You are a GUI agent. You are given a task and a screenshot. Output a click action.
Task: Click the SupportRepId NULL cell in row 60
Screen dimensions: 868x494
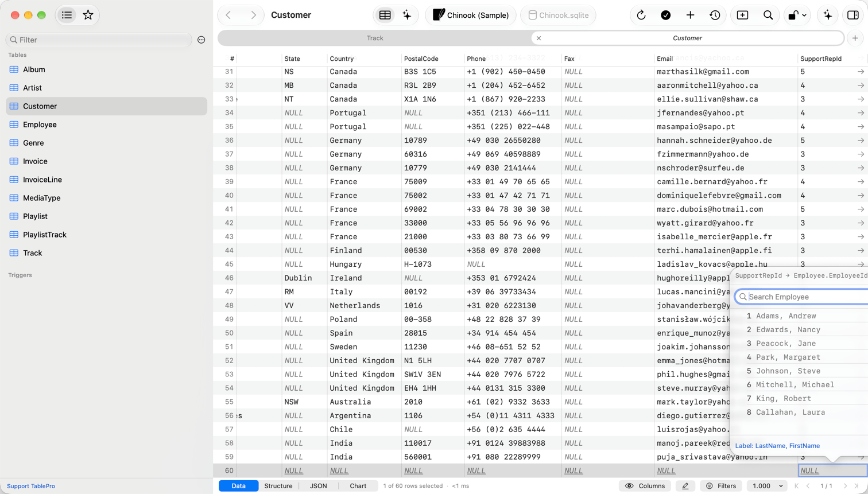click(832, 470)
